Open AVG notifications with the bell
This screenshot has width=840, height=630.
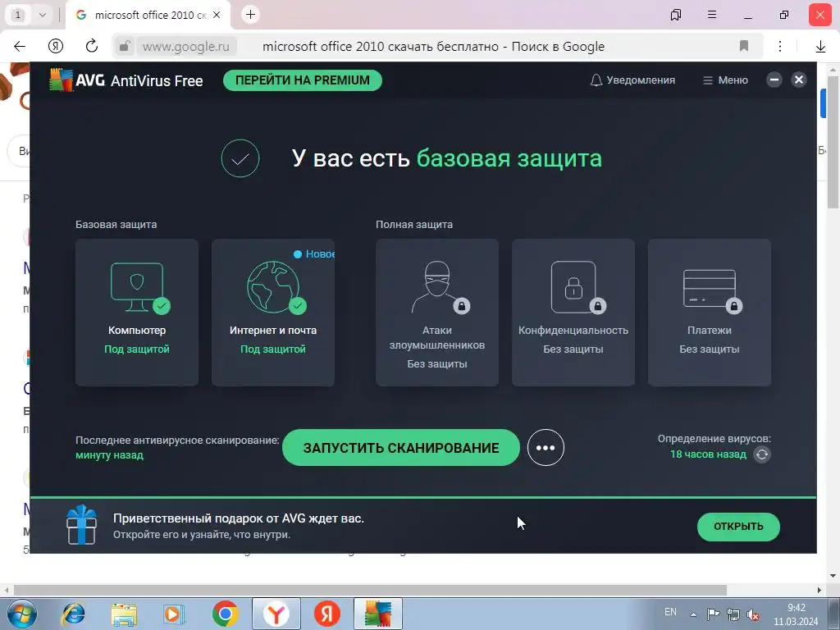632,80
